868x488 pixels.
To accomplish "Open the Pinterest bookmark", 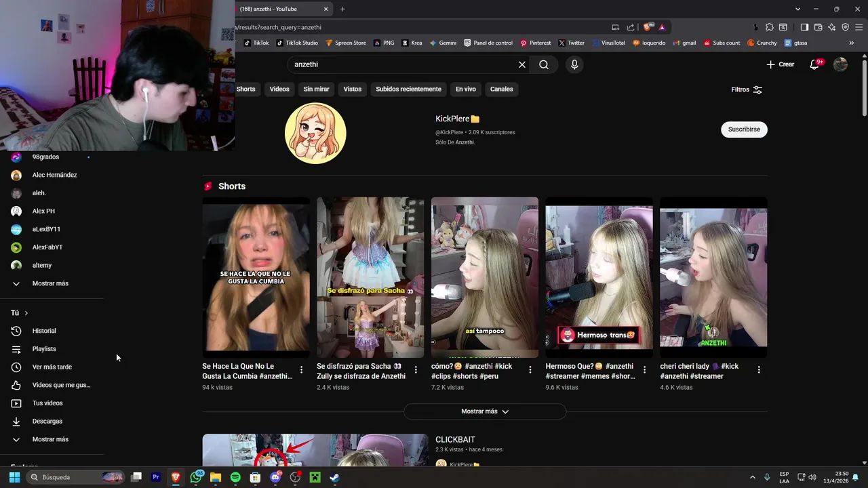I will click(535, 43).
